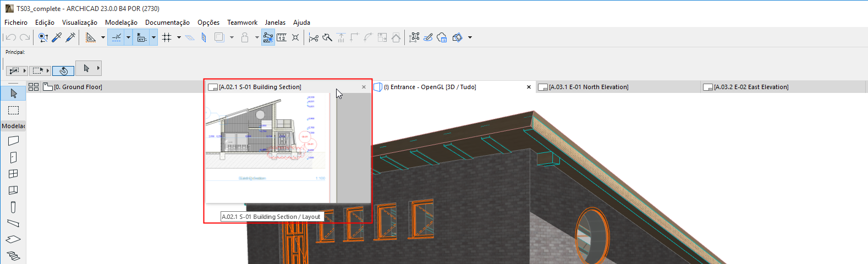Toggle the Guide Lines triangle icon
This screenshot has height=264, width=868.
(91, 37)
